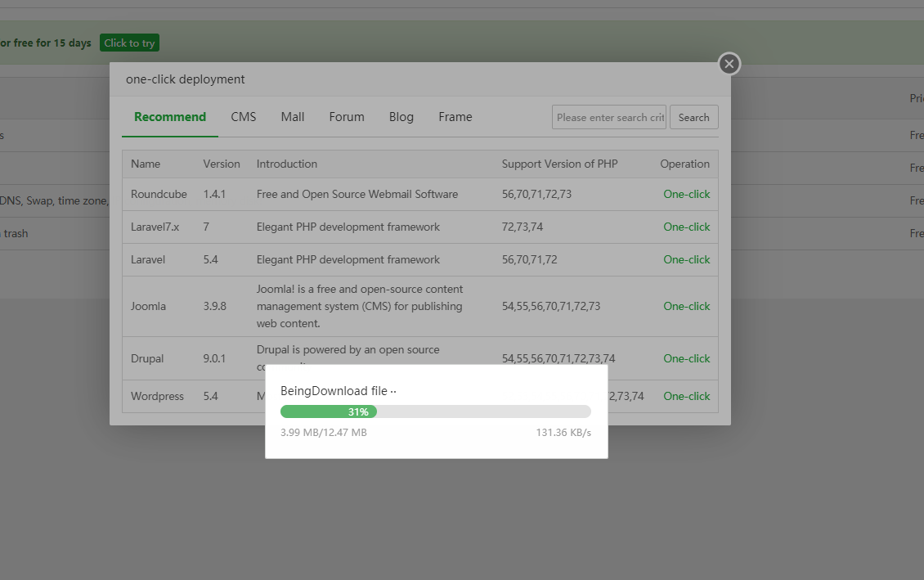Select the Wordpress name cell
This screenshot has width=924, height=580.
[157, 396]
